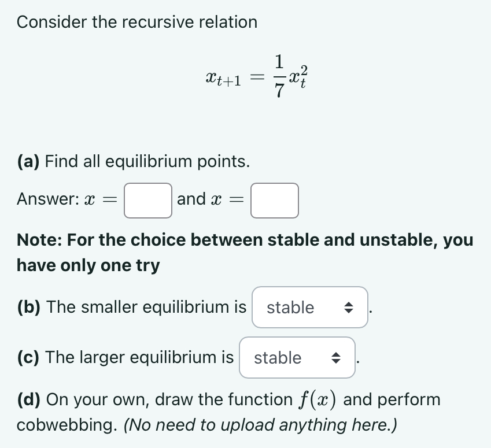
Task: Select the 'stable' text in part (b) selector
Action: pos(290,308)
